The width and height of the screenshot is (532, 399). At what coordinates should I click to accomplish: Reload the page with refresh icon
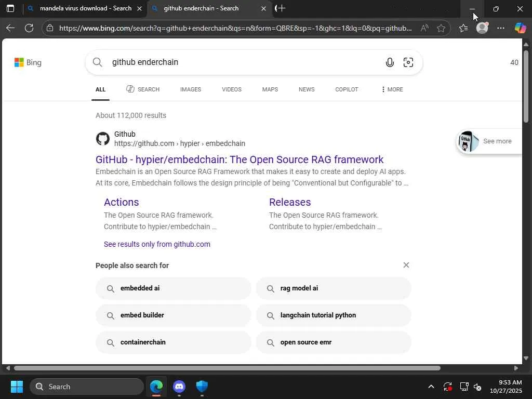pyautogui.click(x=29, y=28)
